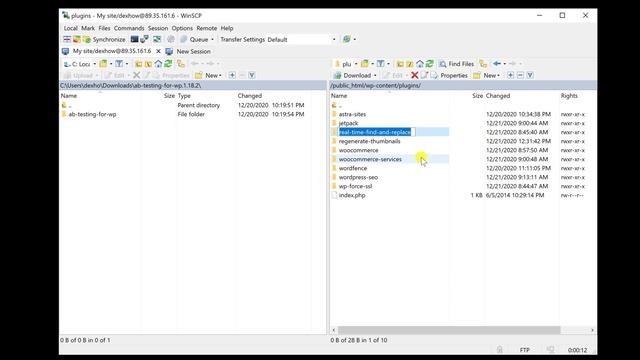Go to remote root directory icon
Screen dimensions: 640x360
click(x=410, y=64)
